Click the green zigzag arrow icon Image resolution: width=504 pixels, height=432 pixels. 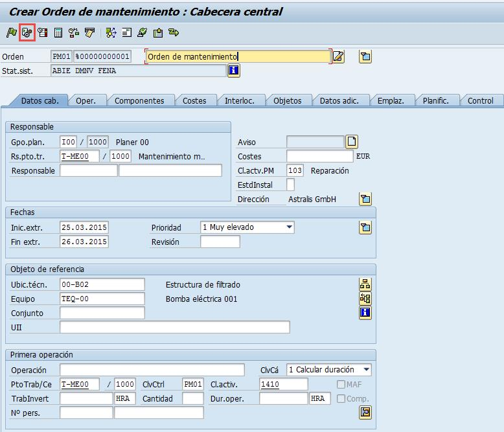click(174, 32)
